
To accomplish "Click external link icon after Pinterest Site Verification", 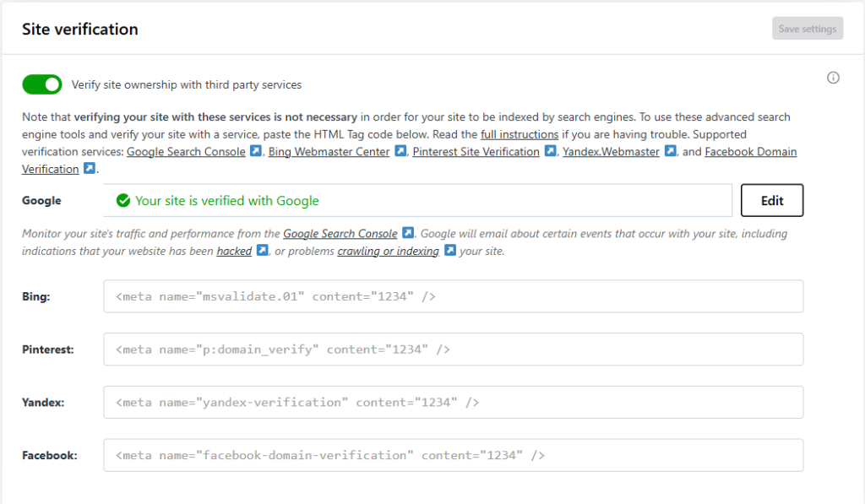I will pos(550,152).
